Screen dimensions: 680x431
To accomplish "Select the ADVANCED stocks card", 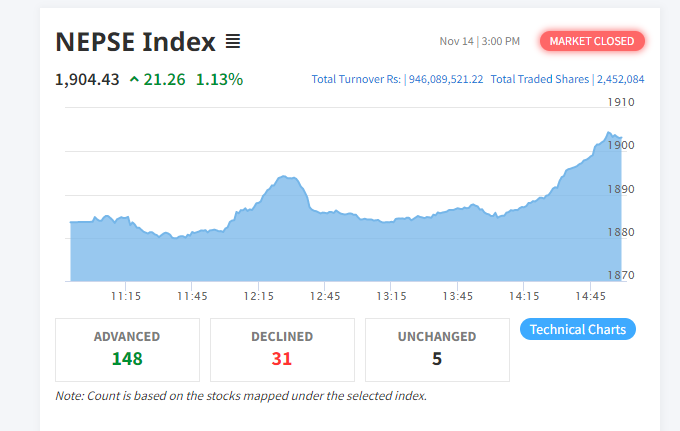I will (x=127, y=349).
